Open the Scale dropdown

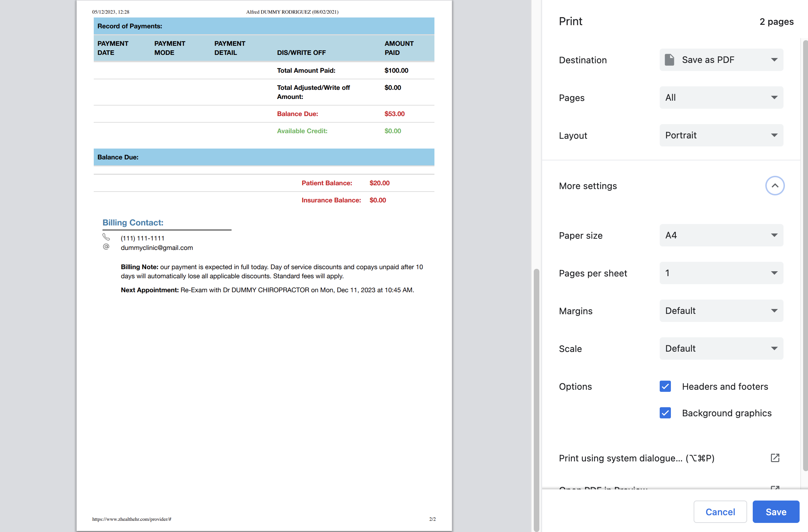(721, 348)
